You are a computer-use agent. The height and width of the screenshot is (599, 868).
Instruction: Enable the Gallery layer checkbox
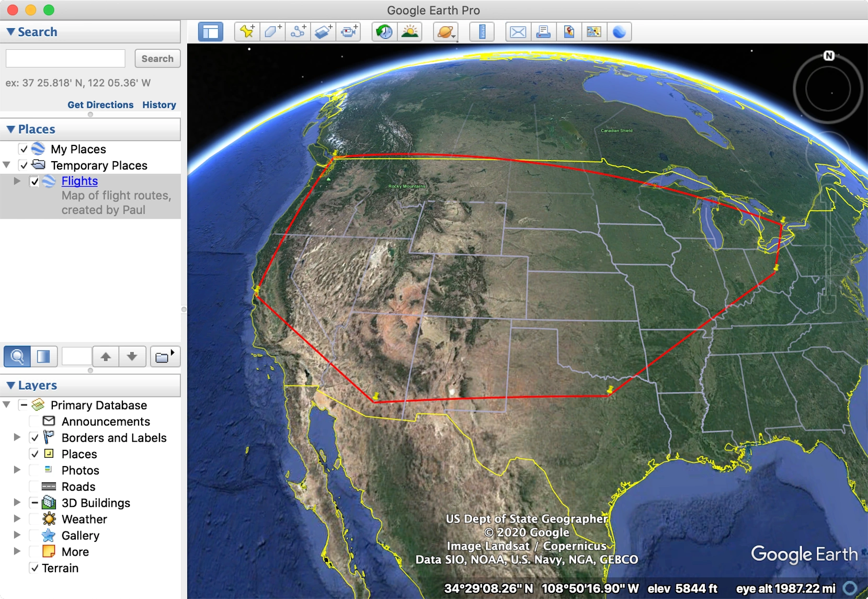(35, 535)
